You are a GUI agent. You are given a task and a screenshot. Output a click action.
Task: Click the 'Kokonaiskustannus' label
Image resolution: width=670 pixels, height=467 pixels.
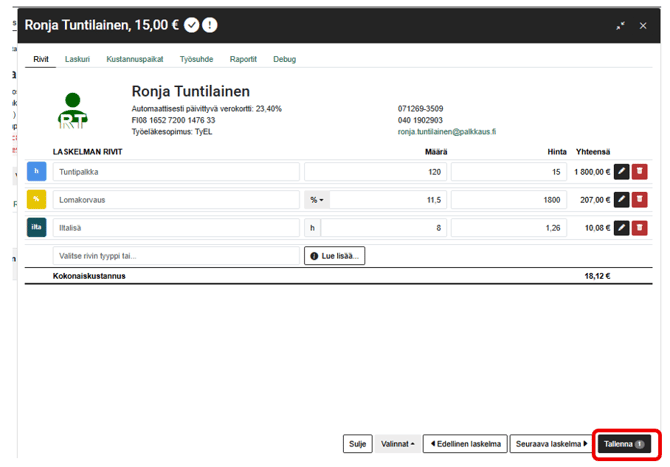(x=89, y=276)
